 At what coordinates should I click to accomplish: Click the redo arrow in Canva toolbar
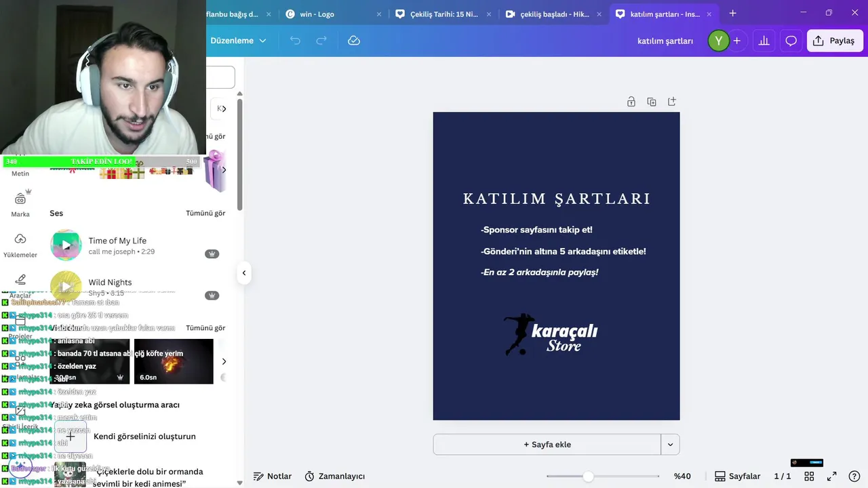(x=321, y=41)
